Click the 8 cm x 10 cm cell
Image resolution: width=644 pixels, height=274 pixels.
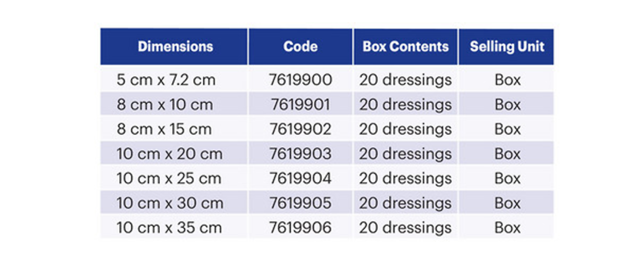[x=165, y=105]
